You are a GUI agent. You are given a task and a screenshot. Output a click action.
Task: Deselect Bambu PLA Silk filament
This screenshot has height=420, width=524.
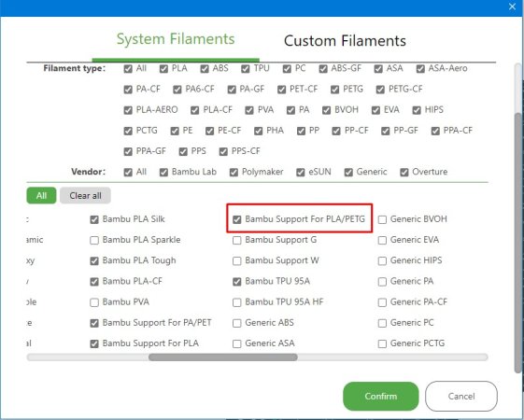(94, 219)
